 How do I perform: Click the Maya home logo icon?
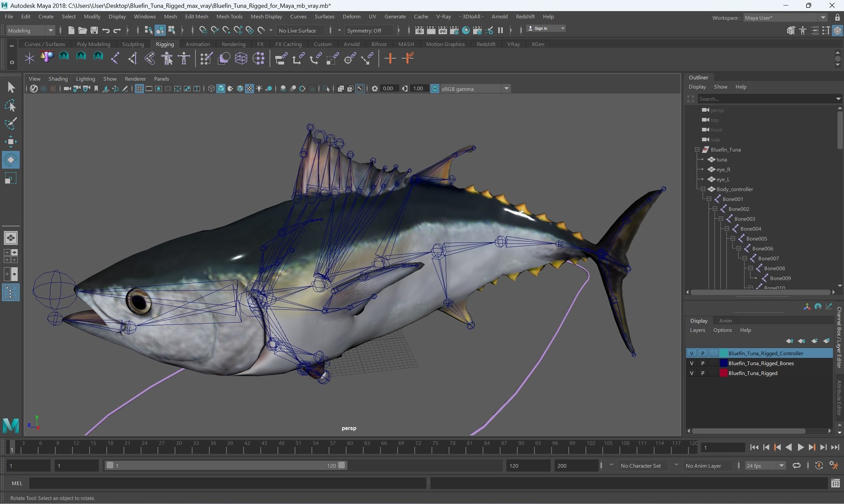11,425
